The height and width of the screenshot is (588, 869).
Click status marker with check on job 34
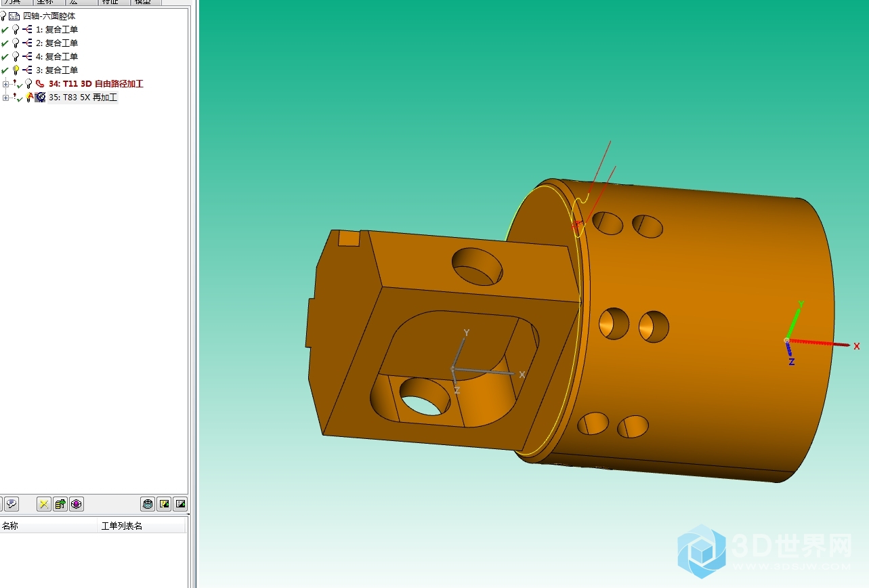(x=18, y=83)
